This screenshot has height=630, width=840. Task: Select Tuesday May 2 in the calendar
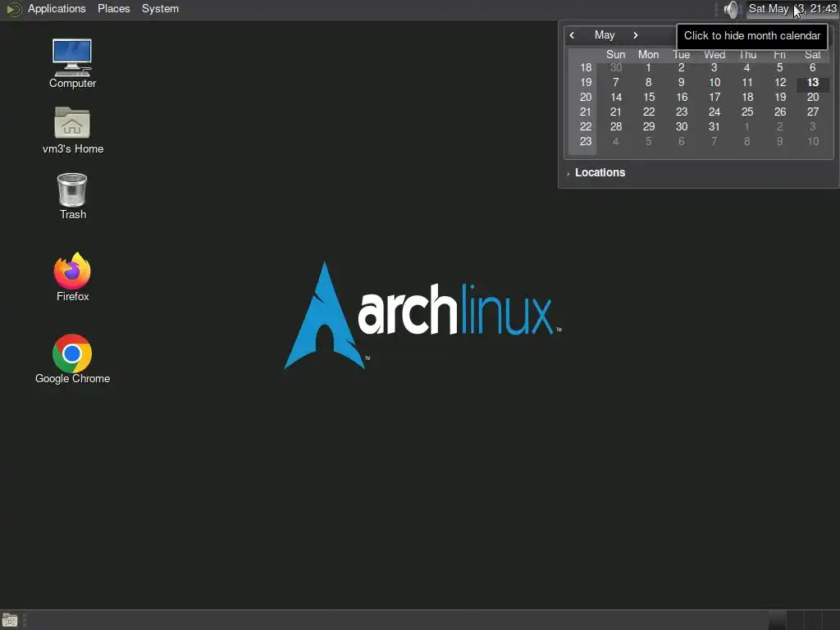coord(682,67)
